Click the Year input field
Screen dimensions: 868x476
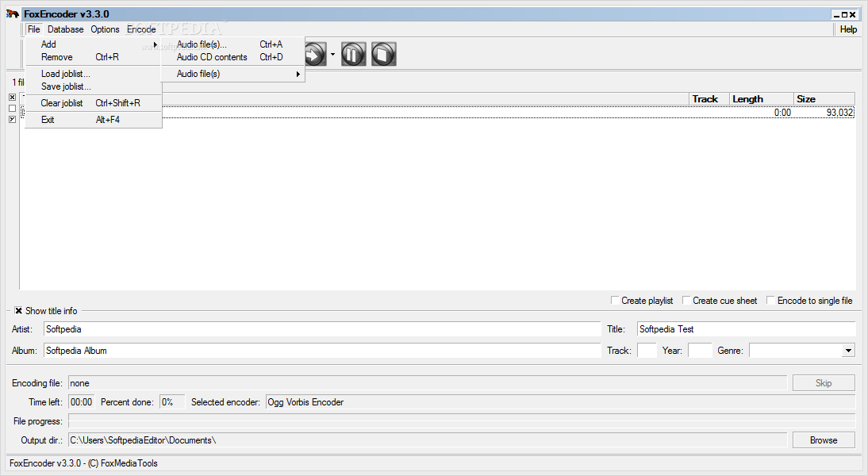coord(700,351)
